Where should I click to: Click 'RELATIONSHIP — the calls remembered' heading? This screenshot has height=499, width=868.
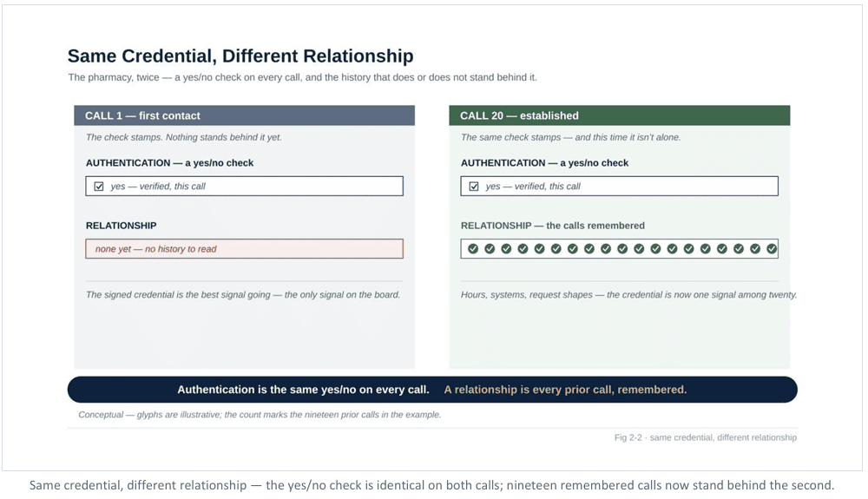tap(552, 226)
